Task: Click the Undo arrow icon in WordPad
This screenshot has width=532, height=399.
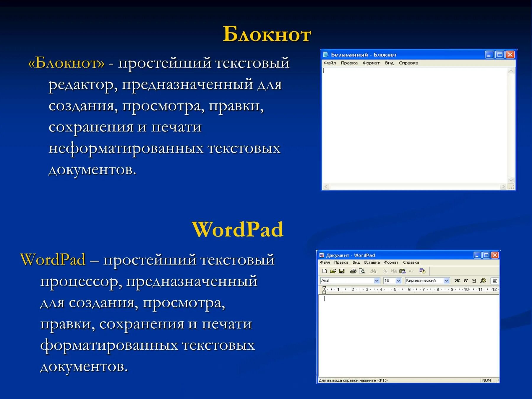Action: [x=411, y=271]
